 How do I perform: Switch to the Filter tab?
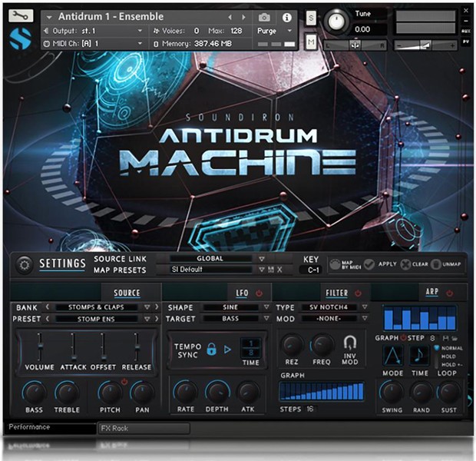click(x=337, y=293)
